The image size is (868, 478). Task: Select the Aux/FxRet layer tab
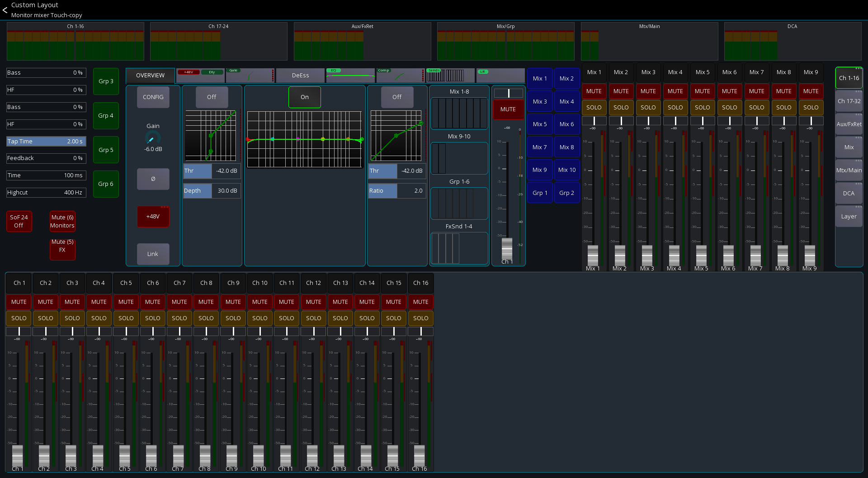click(x=849, y=124)
